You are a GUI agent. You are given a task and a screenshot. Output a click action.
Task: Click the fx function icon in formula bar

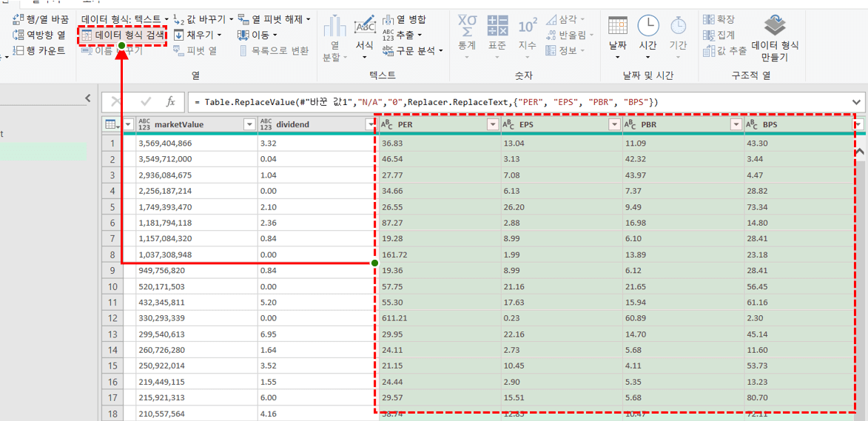(170, 101)
